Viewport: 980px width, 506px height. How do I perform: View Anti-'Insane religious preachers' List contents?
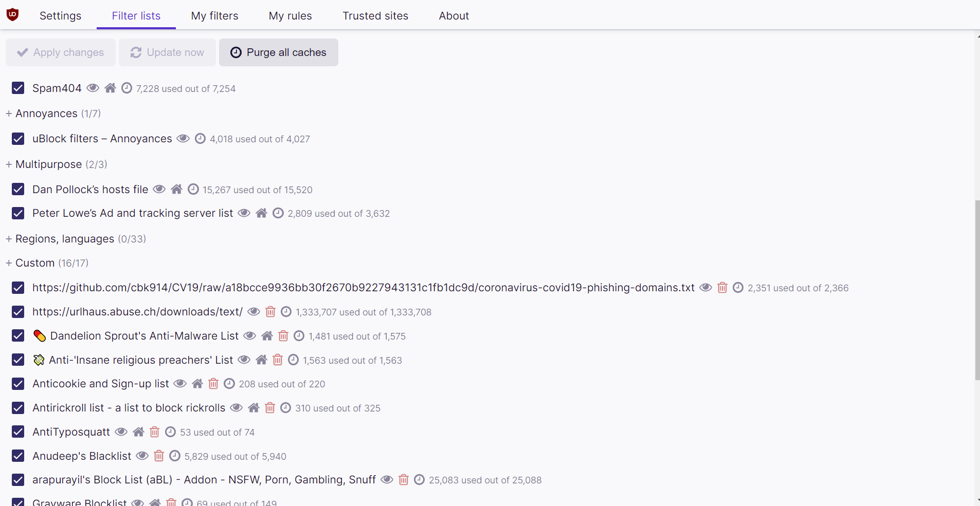pyautogui.click(x=244, y=360)
